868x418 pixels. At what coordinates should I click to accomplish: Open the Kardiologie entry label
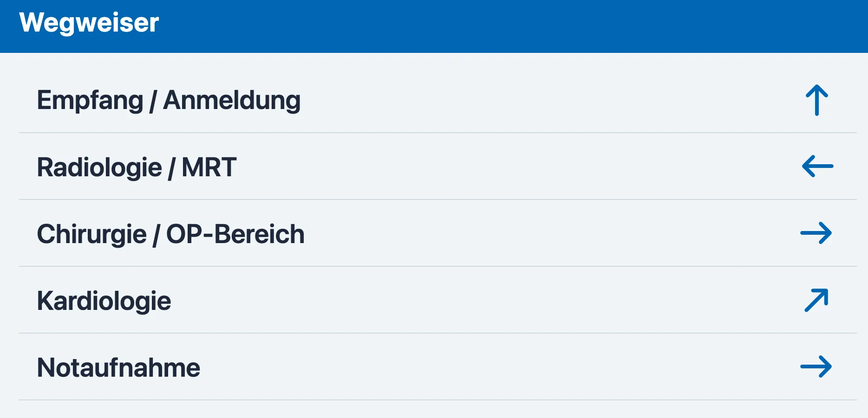[x=104, y=301]
